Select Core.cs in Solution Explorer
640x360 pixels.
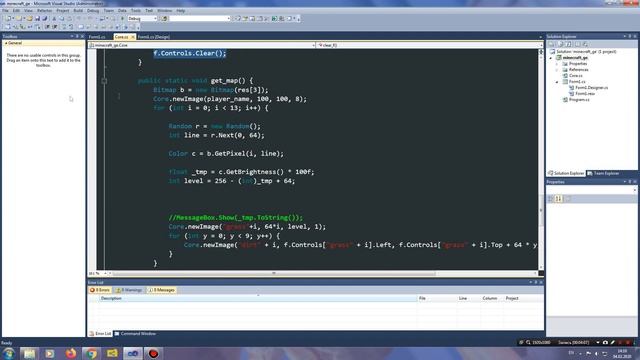coord(576,76)
